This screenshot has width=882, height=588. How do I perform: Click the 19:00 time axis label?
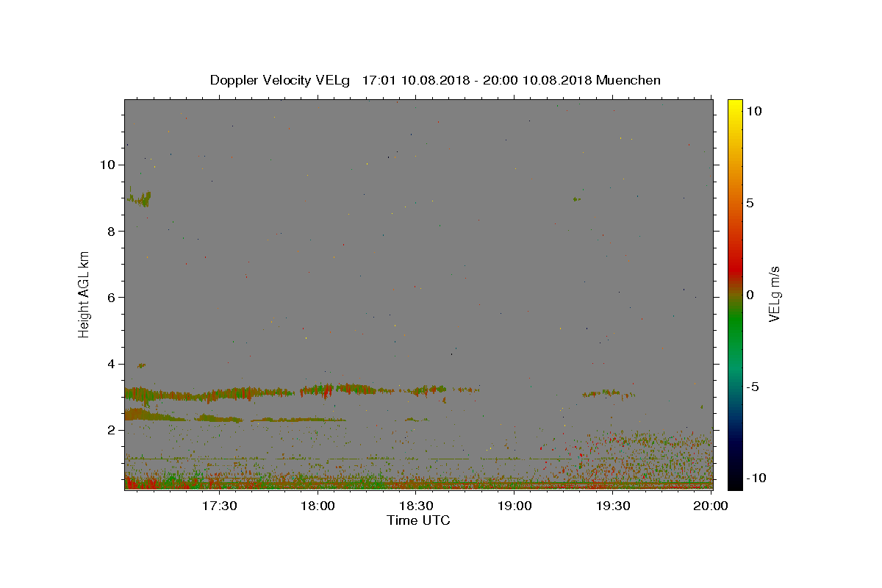[x=514, y=506]
